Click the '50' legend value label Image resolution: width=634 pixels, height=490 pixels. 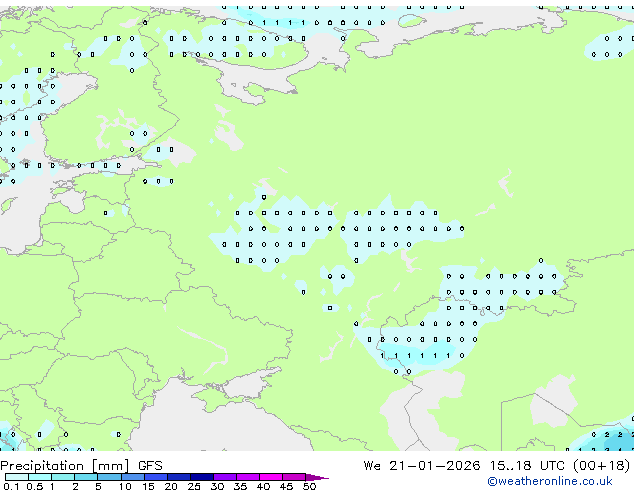click(309, 486)
